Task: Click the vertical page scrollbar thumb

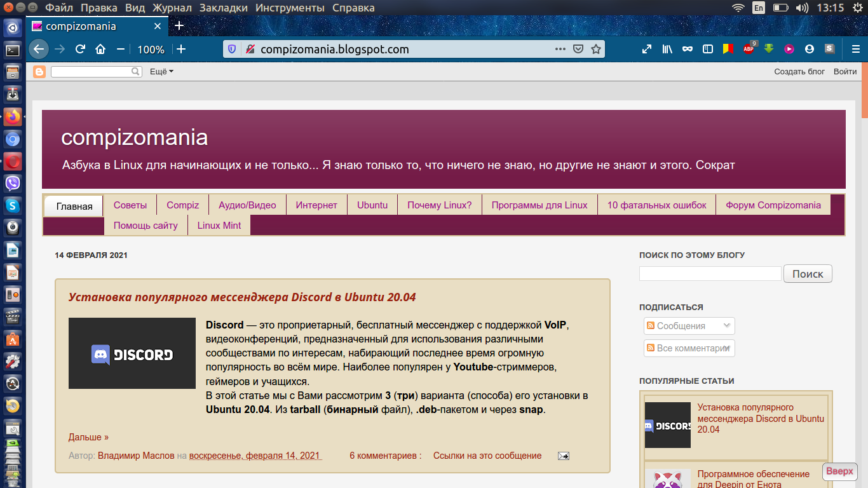Action: point(864,90)
